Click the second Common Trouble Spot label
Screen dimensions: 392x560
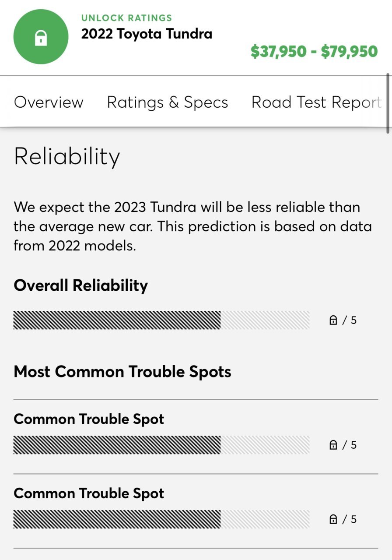pos(89,493)
